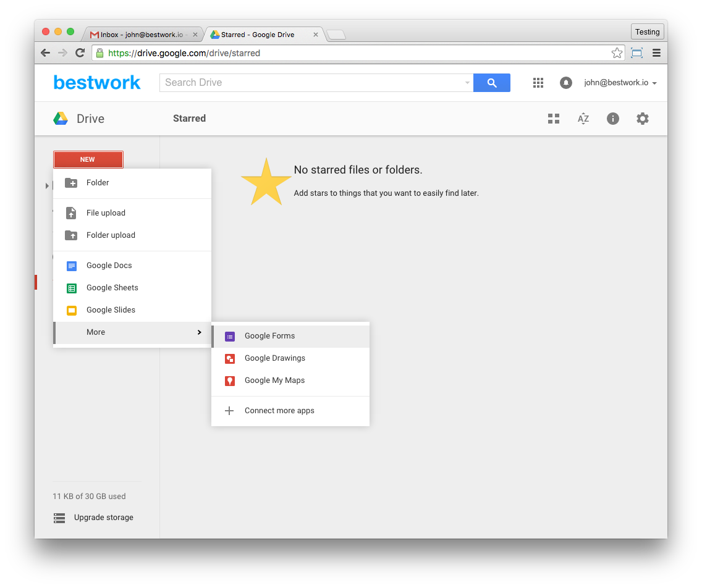Viewport: 702px width, 588px height.
Task: Click the Starred heading text
Action: pos(189,119)
